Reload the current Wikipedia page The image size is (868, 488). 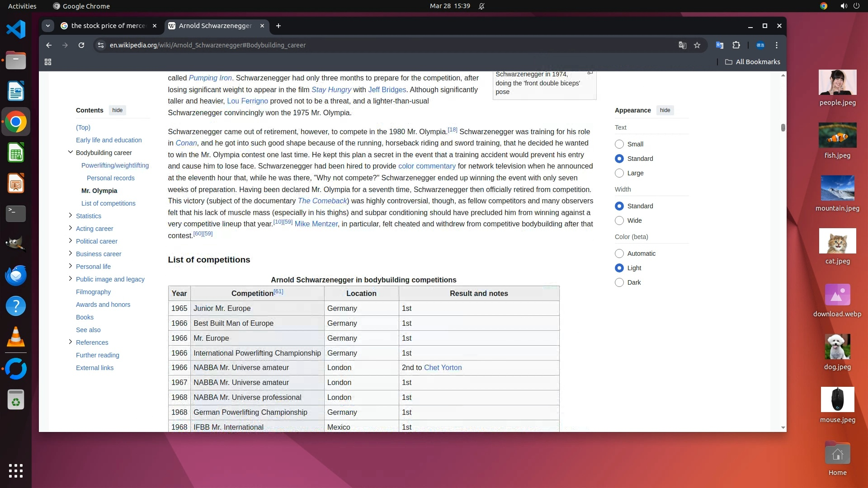81,45
